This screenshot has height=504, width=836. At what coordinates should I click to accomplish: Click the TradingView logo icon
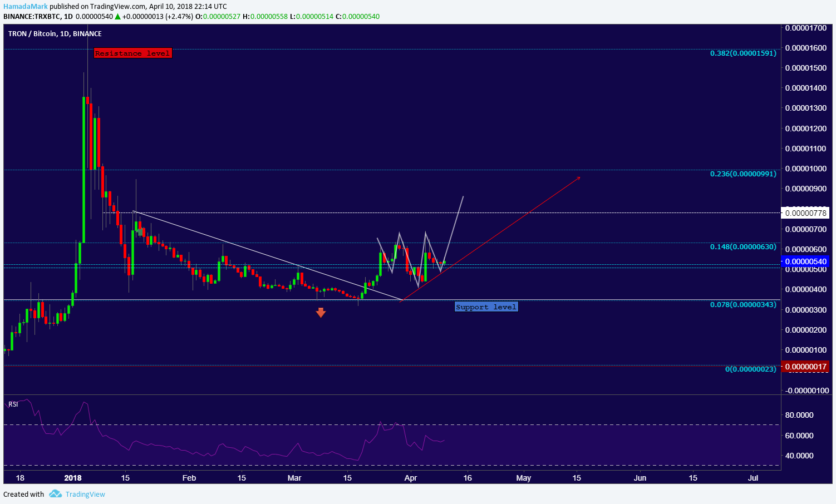click(x=55, y=494)
